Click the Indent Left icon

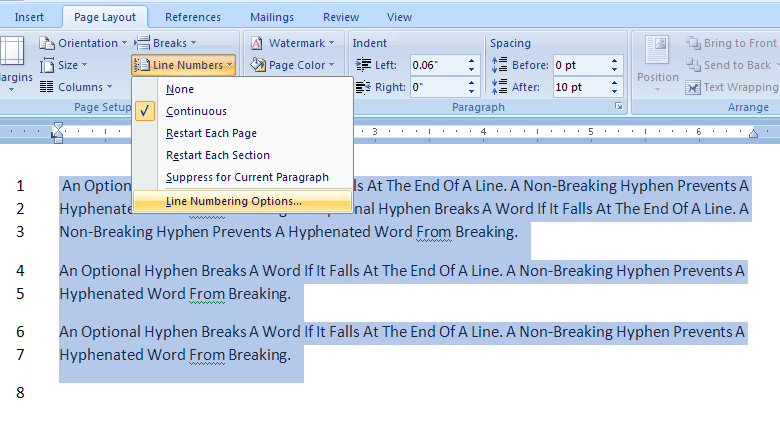click(x=363, y=65)
